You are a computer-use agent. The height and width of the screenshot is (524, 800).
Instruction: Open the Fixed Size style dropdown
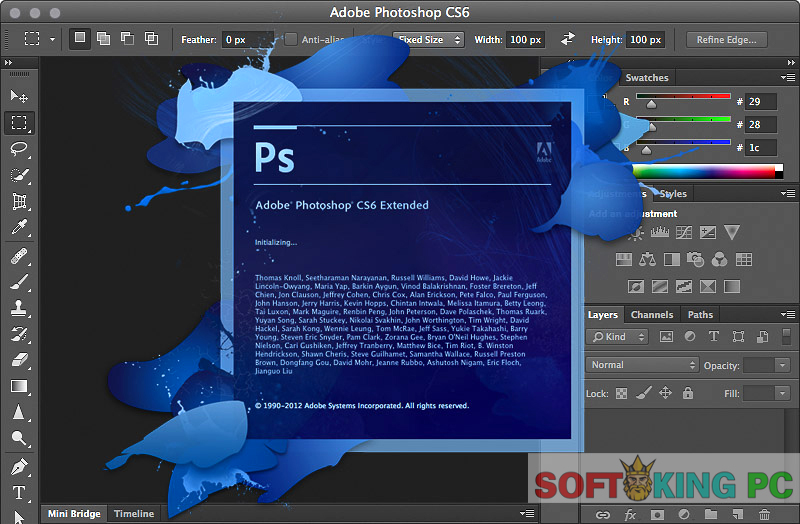428,39
